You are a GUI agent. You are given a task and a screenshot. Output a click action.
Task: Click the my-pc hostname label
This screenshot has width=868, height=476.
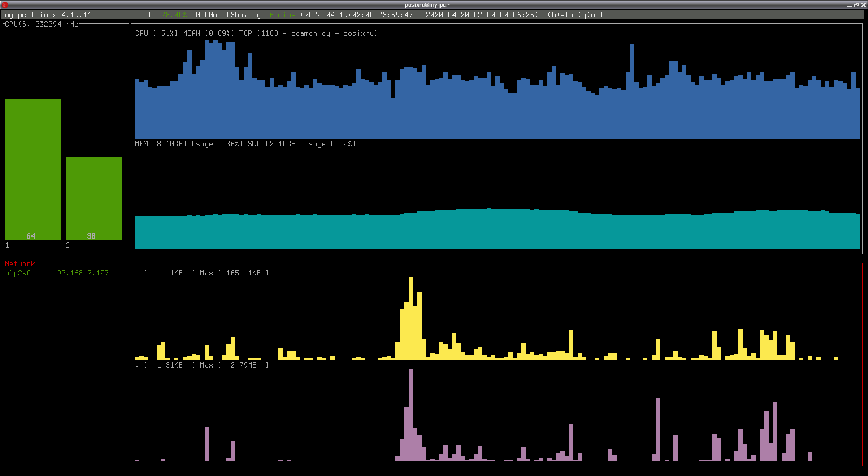(x=15, y=15)
